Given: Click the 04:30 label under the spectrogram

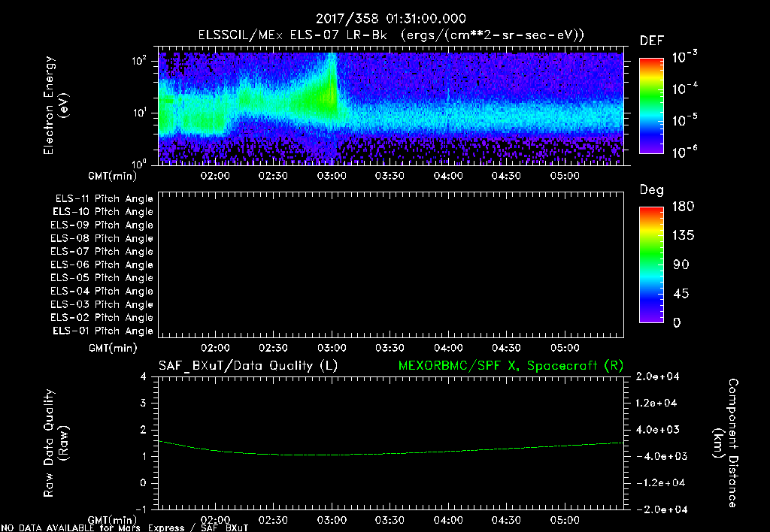Looking at the screenshot, I should [506, 176].
